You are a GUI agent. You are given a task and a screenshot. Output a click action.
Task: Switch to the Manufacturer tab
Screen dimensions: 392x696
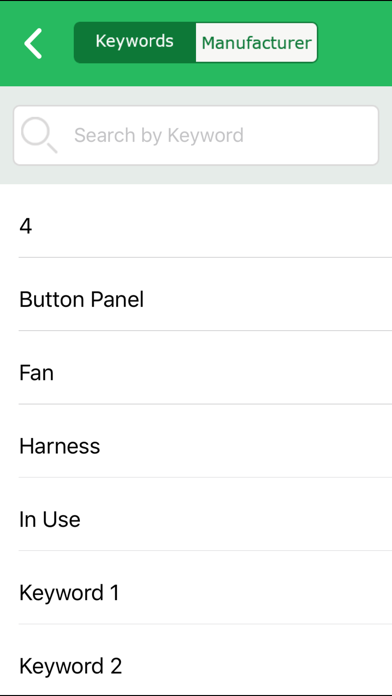tap(257, 43)
